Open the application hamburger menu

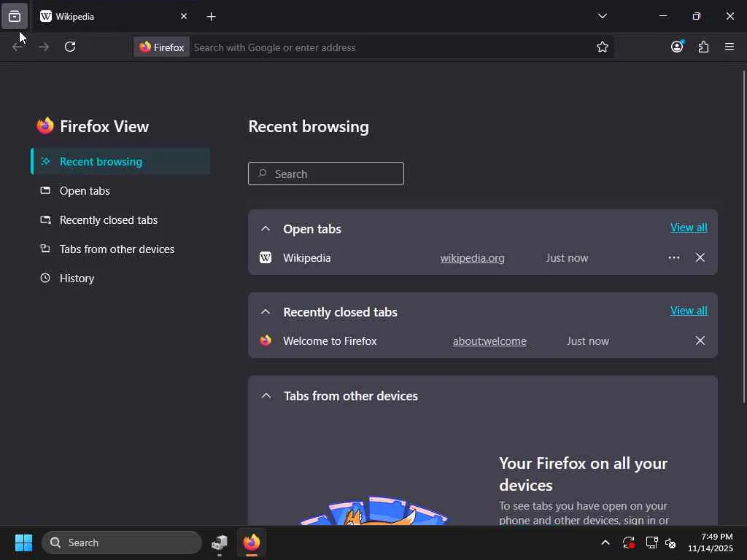[729, 47]
